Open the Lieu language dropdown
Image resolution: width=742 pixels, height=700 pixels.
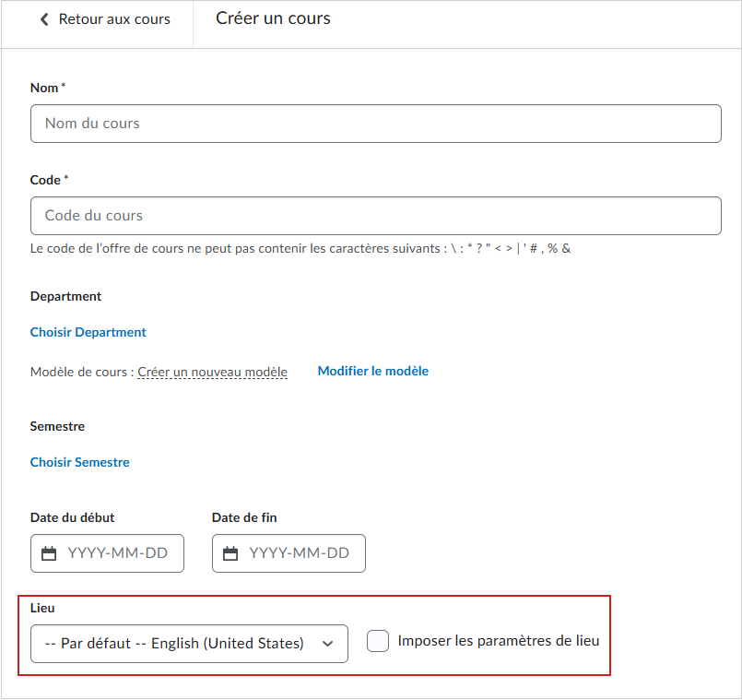pos(175,644)
